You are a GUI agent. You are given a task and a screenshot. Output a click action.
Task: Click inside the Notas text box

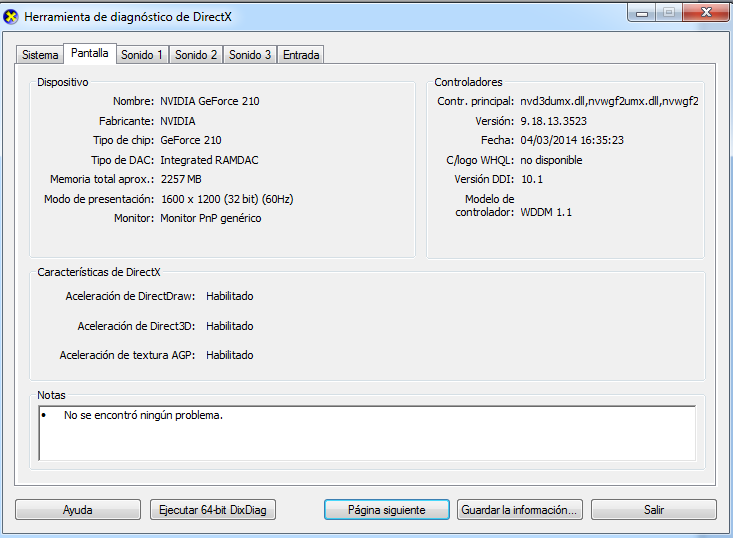[x=367, y=433]
